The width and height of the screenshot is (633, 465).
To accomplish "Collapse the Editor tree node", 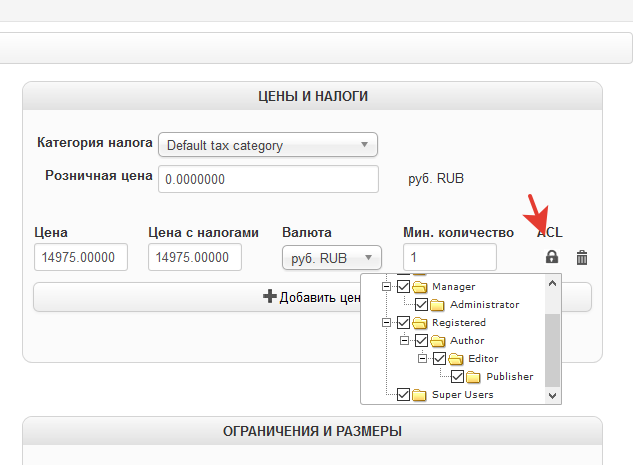I will (422, 358).
